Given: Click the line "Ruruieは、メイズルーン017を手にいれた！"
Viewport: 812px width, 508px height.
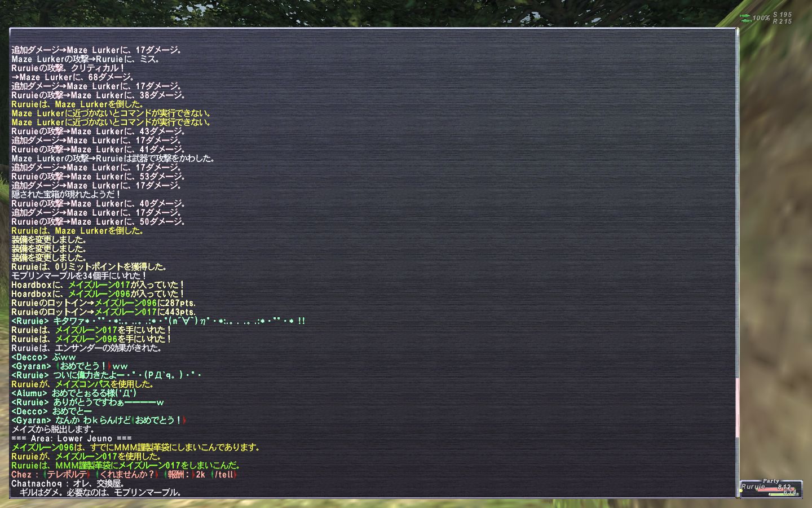Looking at the screenshot, I should [91, 330].
